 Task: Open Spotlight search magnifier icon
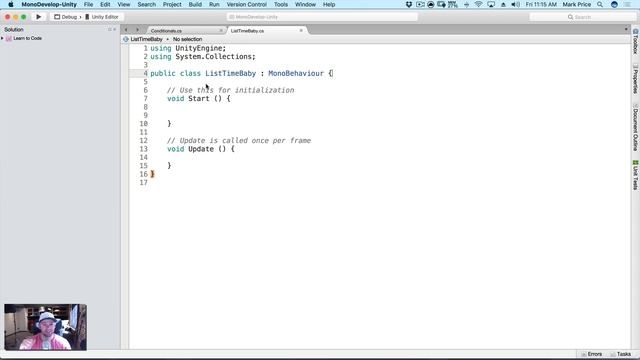click(600, 4)
